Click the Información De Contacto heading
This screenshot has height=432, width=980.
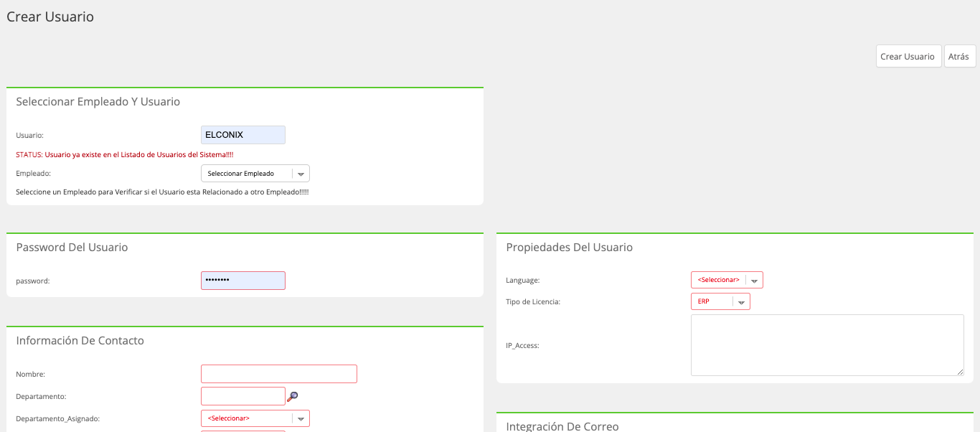pos(80,341)
